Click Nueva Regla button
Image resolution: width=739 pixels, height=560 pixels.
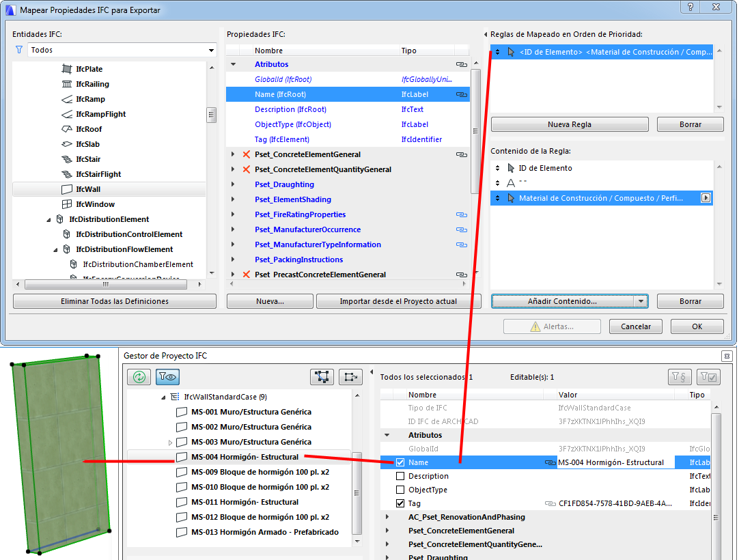click(x=570, y=124)
